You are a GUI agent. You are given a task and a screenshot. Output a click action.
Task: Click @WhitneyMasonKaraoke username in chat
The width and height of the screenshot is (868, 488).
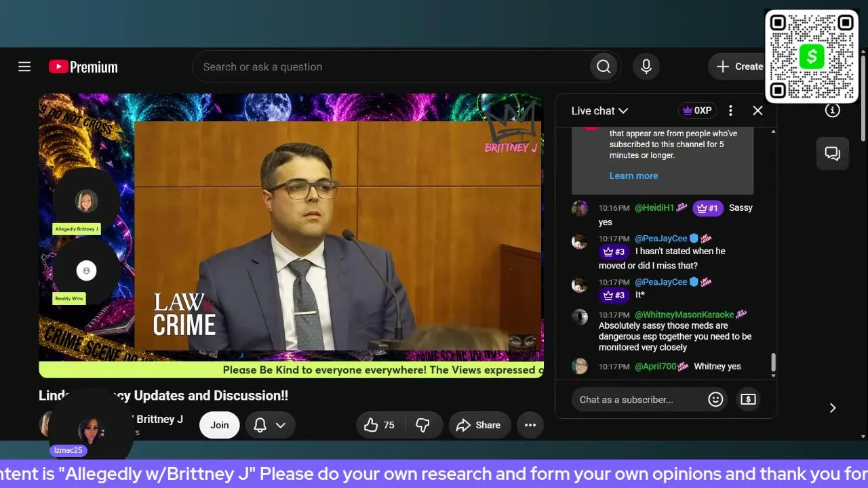click(684, 315)
